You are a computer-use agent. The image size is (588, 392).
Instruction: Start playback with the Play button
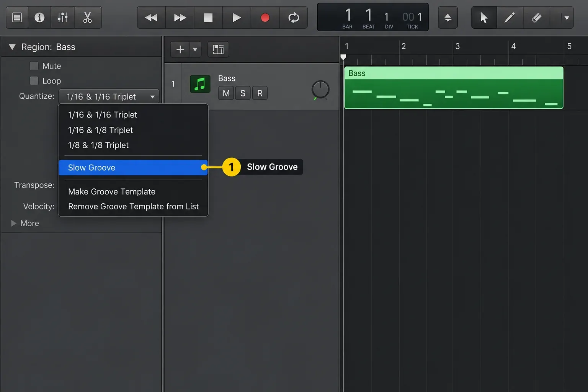point(237,18)
